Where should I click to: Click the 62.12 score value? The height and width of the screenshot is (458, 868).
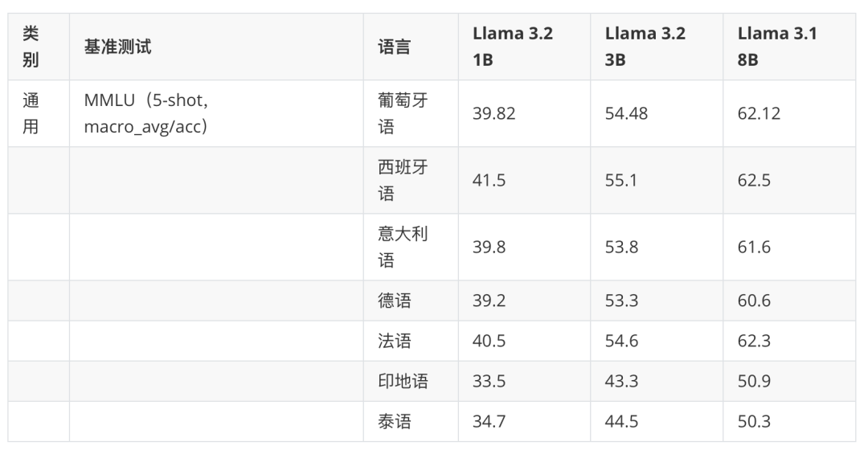tap(759, 113)
